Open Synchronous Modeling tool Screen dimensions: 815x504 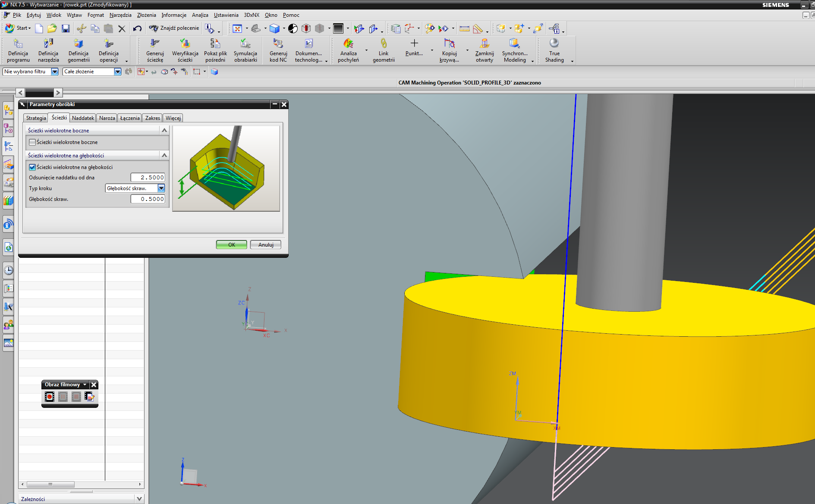pyautogui.click(x=515, y=50)
